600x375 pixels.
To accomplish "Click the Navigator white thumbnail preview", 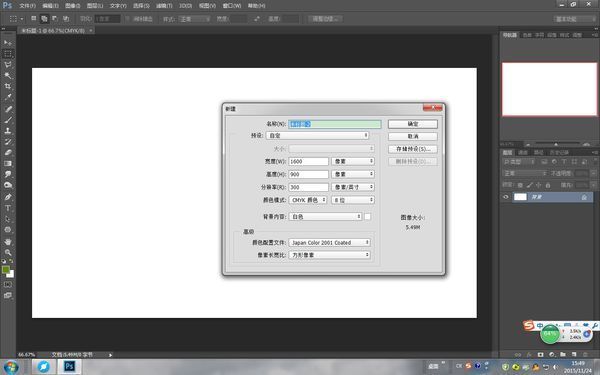I will coord(549,89).
